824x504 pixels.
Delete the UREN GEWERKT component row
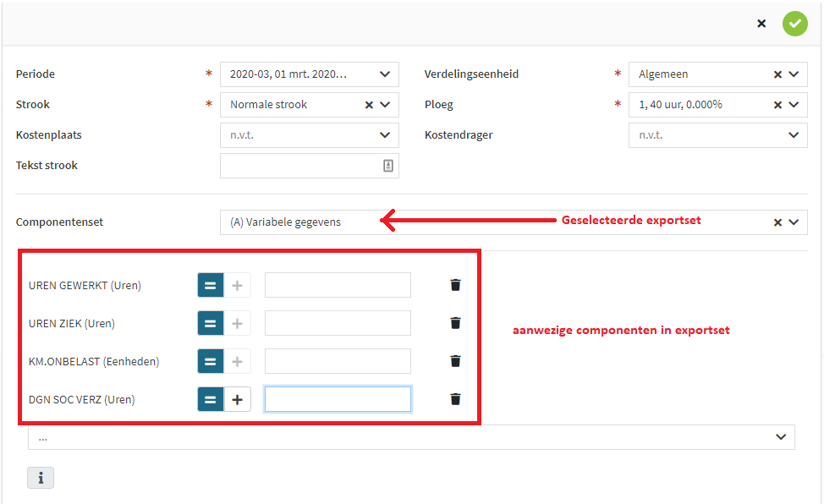(x=455, y=285)
